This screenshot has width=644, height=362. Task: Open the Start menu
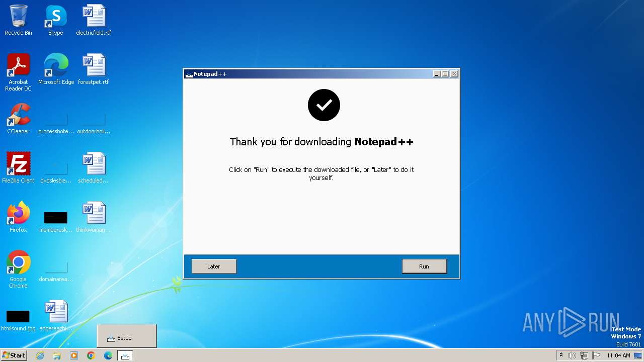coord(14,355)
